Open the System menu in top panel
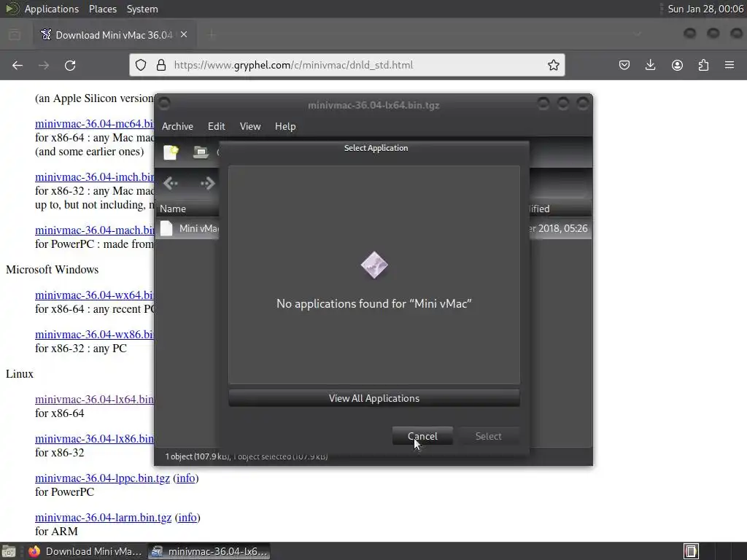747x560 pixels. [142, 9]
